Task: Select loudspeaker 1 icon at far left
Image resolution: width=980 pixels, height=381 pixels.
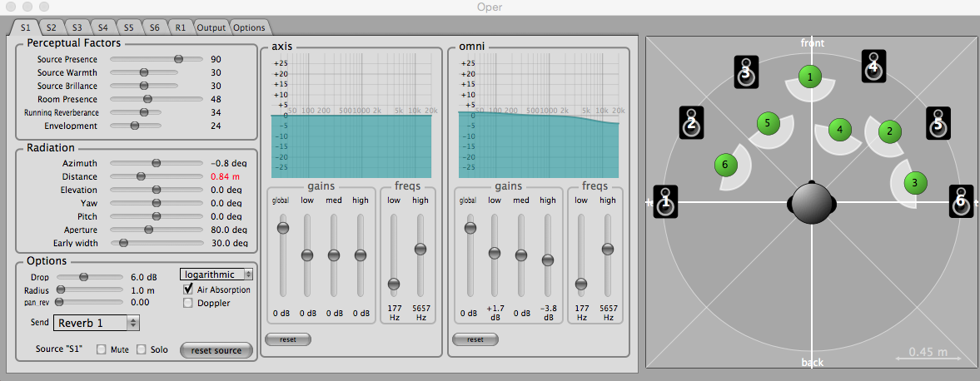Action: 666,202
